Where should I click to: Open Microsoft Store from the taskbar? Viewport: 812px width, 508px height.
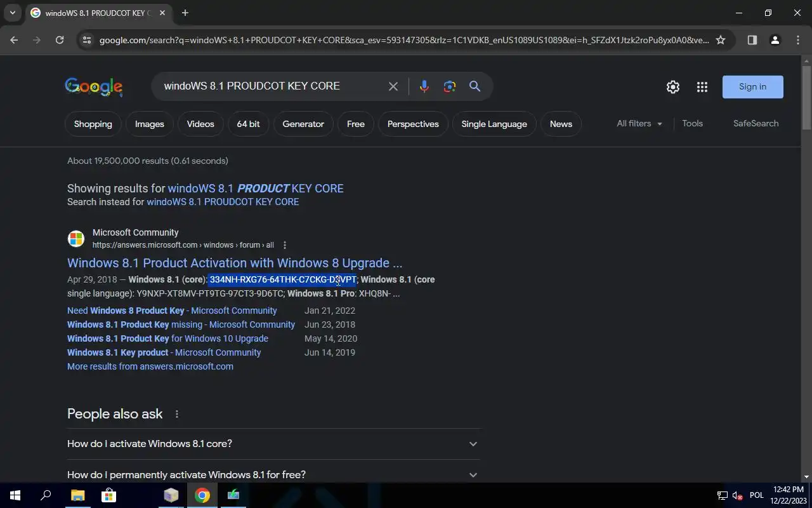(108, 495)
